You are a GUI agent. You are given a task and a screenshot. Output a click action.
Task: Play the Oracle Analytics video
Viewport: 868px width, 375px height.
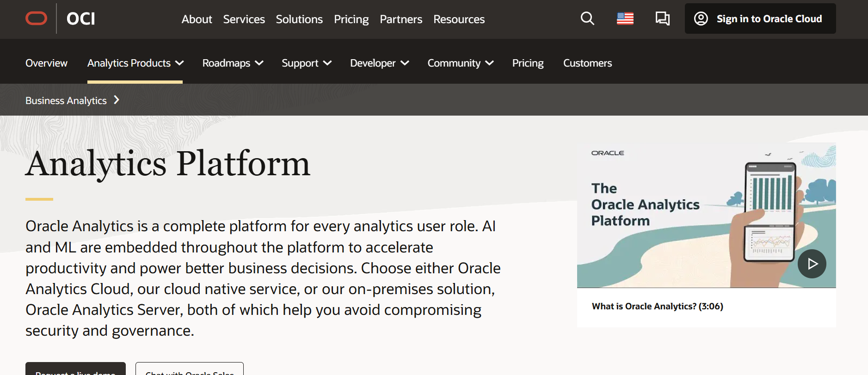(812, 264)
